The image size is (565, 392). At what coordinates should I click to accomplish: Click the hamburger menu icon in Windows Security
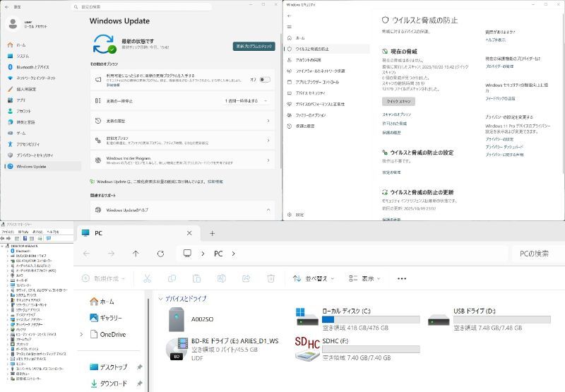click(x=289, y=27)
